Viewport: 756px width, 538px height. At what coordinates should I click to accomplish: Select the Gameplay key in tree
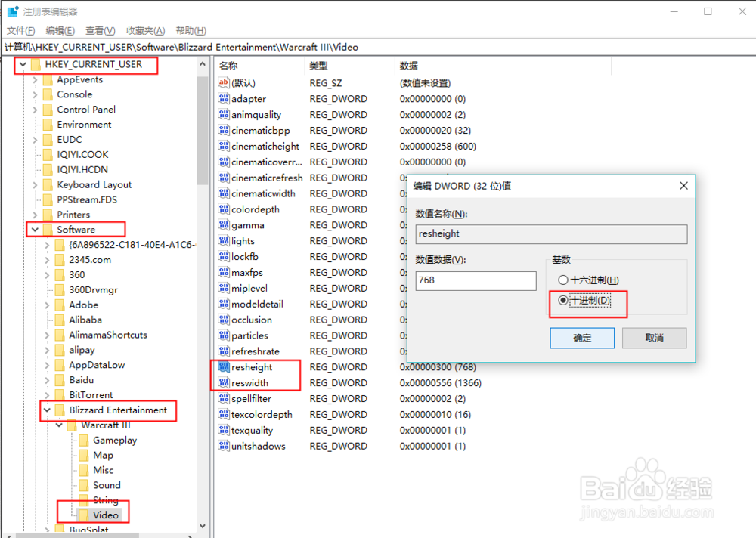coord(115,440)
